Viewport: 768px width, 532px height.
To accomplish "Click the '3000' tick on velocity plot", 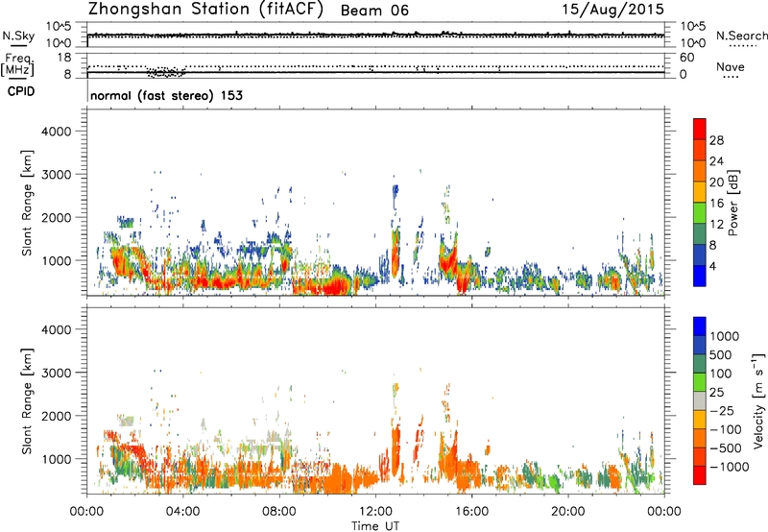I will click(57, 374).
